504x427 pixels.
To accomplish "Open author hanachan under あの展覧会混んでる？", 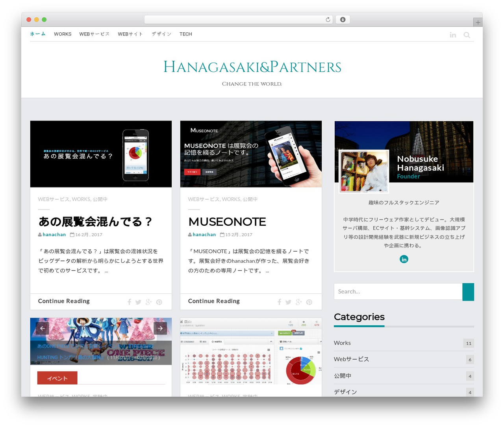I will tap(54, 234).
